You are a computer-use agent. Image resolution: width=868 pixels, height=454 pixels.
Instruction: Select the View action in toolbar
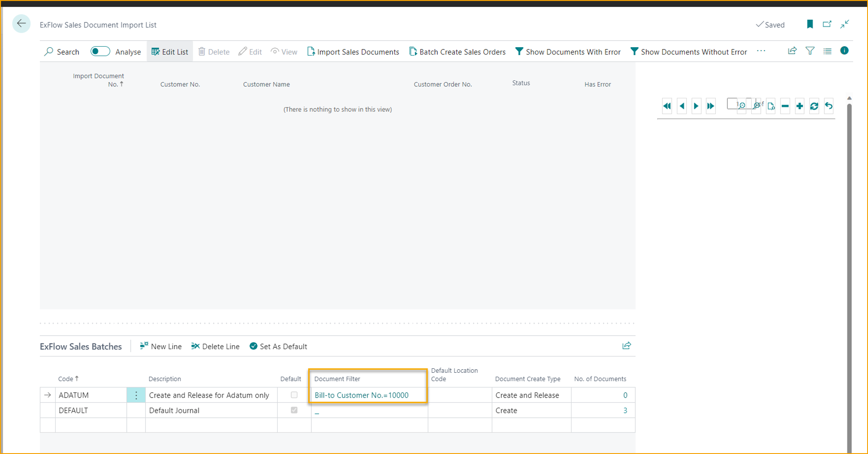tap(284, 52)
